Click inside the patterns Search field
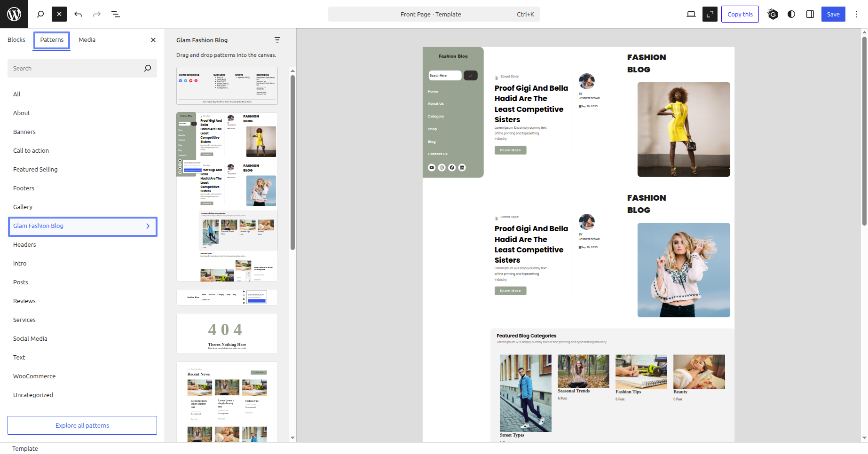The image size is (868, 454). 75,68
